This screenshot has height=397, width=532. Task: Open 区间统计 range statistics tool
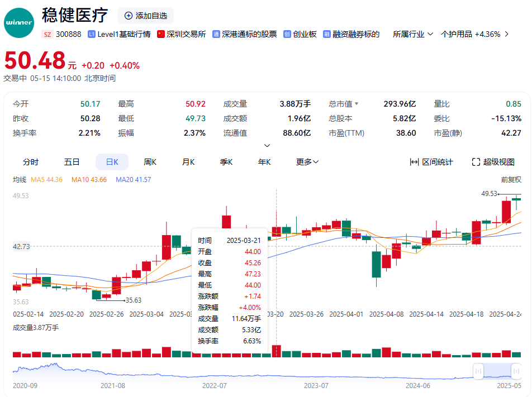click(431, 162)
